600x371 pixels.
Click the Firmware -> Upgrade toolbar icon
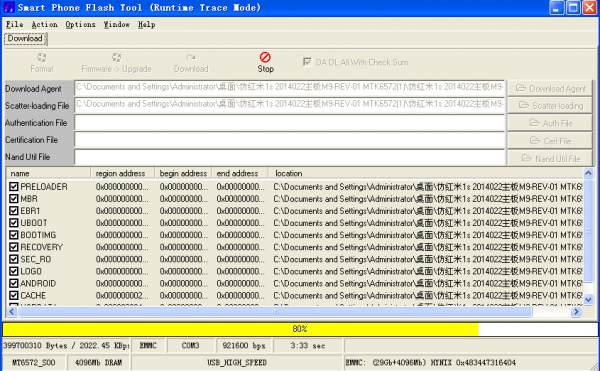pos(116,57)
